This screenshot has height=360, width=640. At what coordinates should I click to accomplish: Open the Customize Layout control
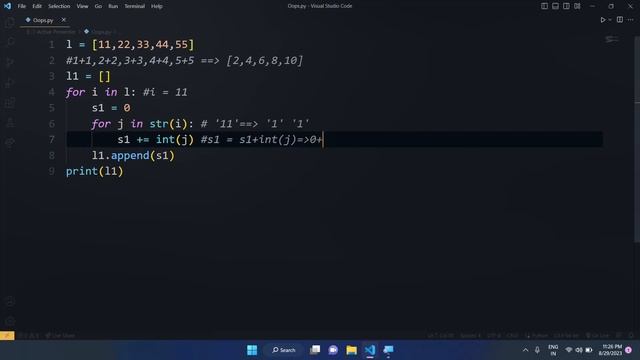click(577, 6)
